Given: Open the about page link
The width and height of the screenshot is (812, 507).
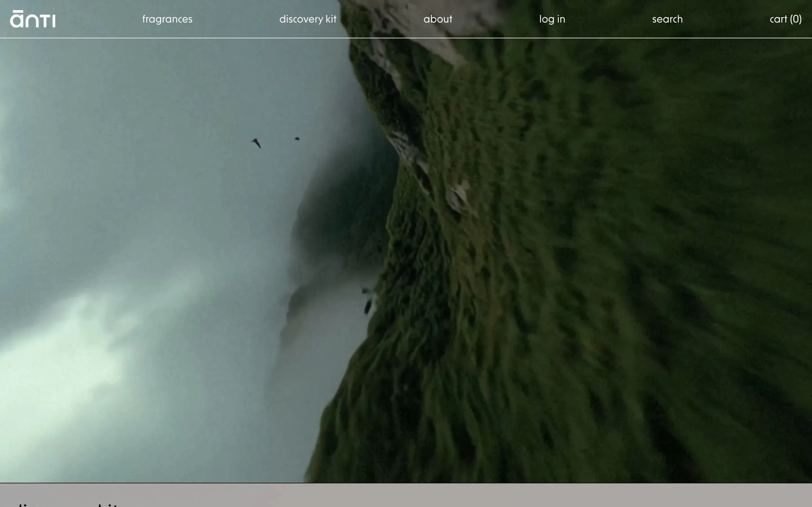Looking at the screenshot, I should 438,19.
